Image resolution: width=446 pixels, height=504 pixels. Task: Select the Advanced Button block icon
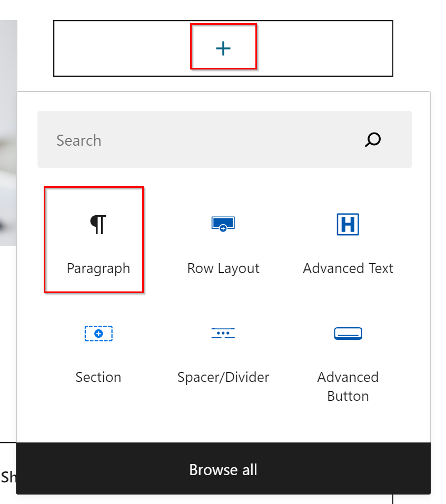click(348, 334)
